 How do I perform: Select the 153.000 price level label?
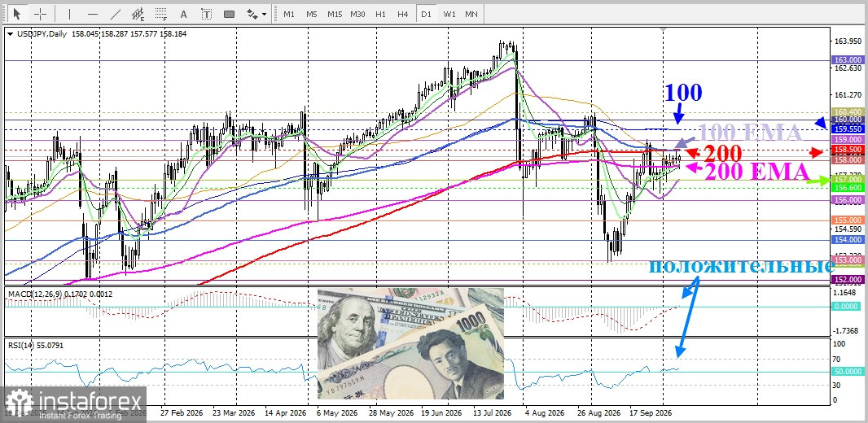coord(848,259)
